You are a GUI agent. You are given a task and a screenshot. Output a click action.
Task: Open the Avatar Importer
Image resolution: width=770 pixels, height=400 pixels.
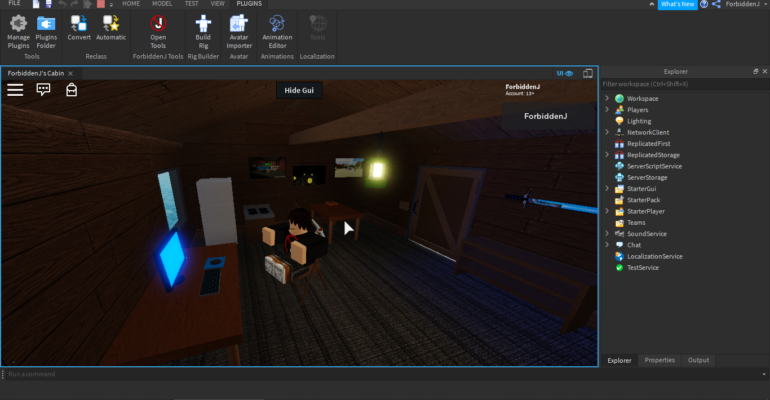[239, 32]
